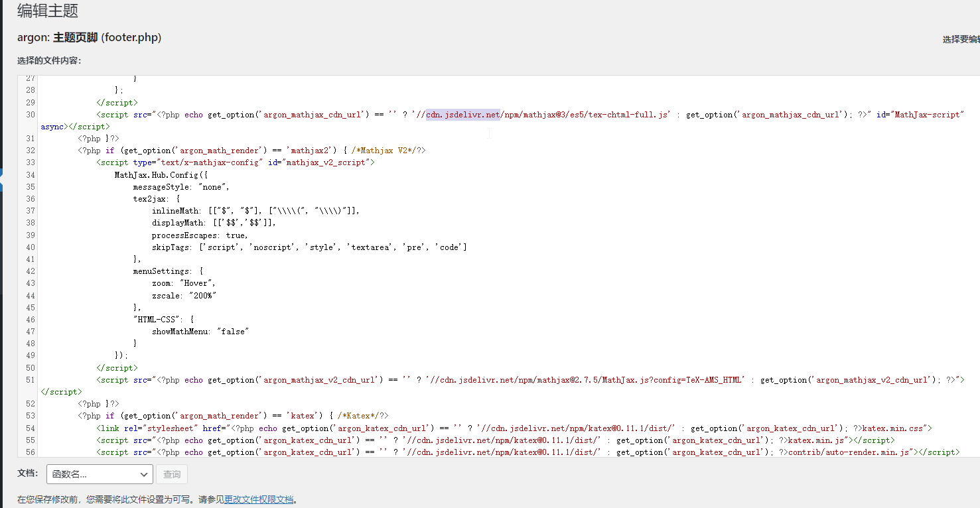Click the 文档: label beside the dropdown
This screenshot has height=508, width=980.
tap(28, 473)
